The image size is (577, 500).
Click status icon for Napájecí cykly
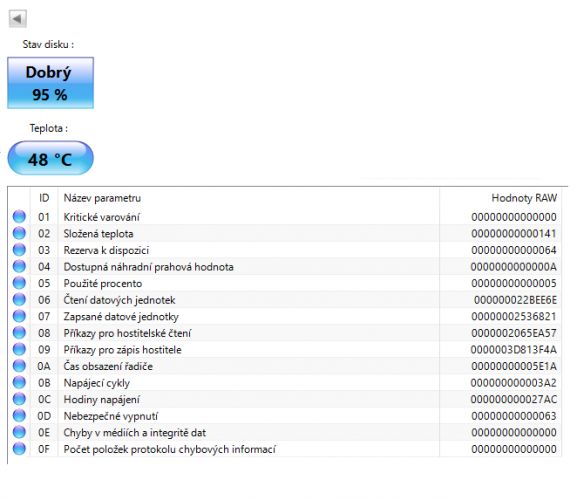19,383
